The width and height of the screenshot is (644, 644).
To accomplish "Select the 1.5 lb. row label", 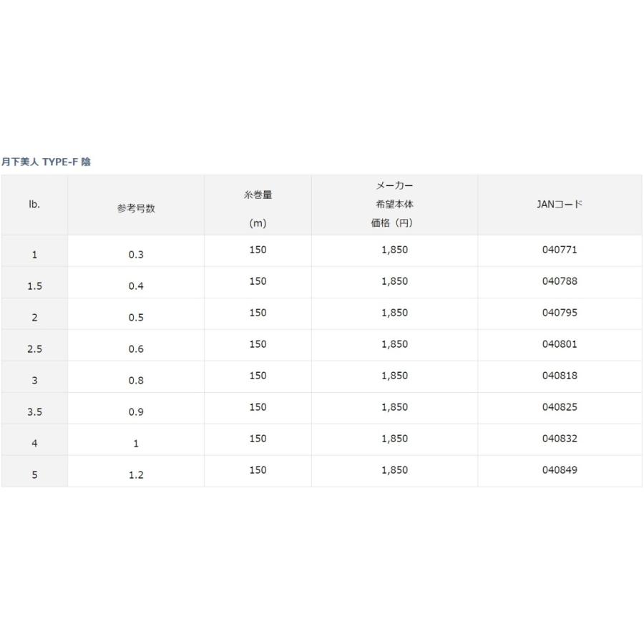I will click(x=34, y=286).
